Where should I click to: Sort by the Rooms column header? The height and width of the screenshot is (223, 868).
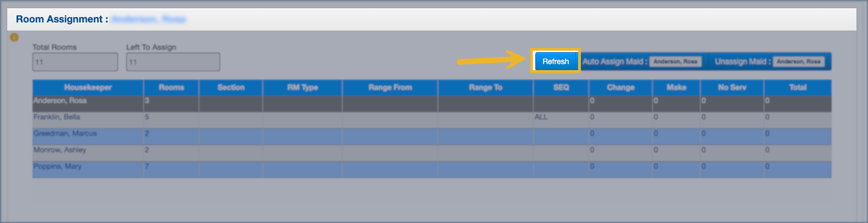tap(171, 88)
